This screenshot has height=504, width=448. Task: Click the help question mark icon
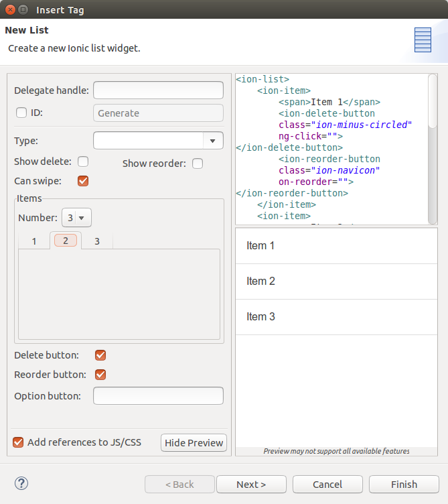click(21, 483)
